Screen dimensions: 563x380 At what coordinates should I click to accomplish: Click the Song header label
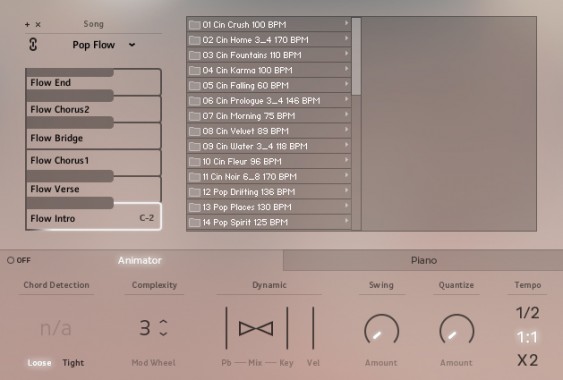tap(93, 24)
